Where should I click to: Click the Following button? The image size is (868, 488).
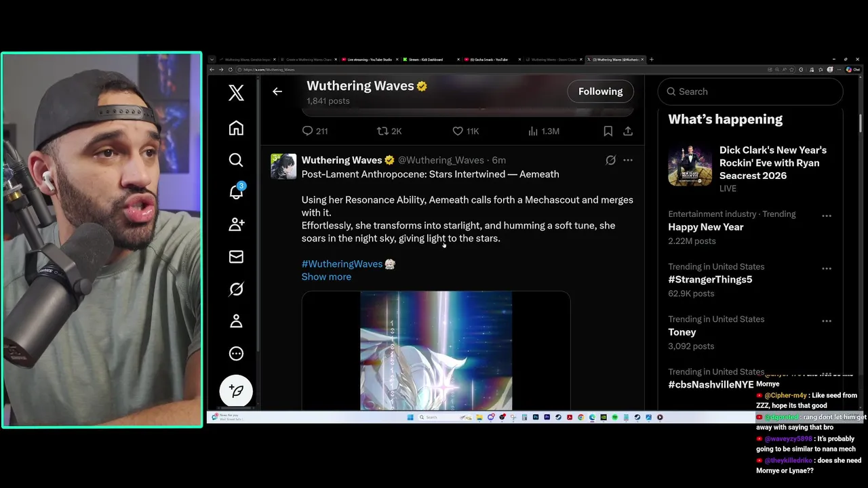(x=600, y=91)
